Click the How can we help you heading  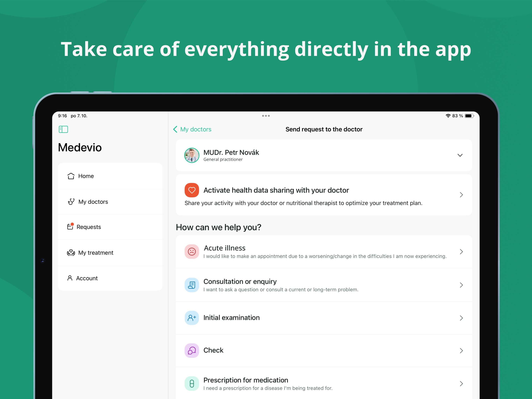tap(218, 227)
